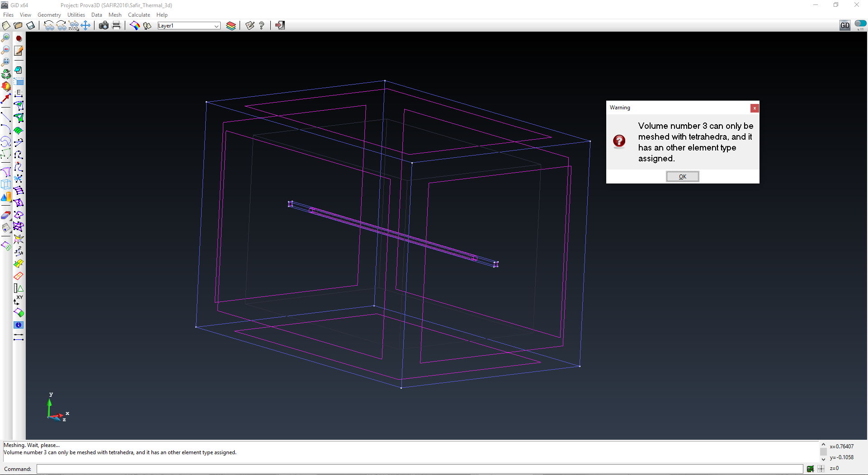868x475 pixels.
Task: Expand the geometric objects cone-cylinder tool
Action: [x=5, y=197]
